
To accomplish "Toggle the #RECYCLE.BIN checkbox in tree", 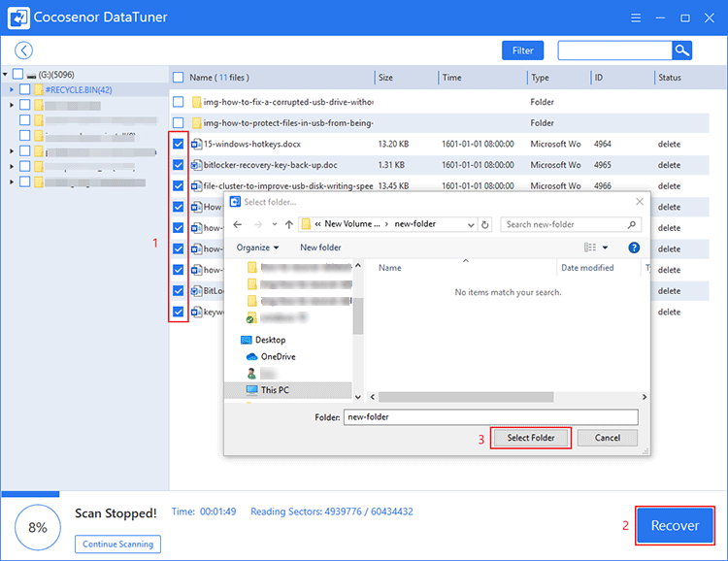I will (24, 89).
